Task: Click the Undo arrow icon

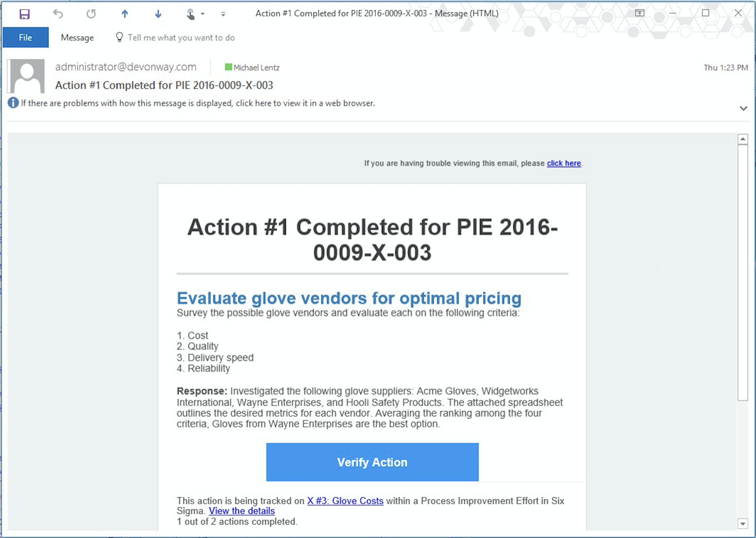Action: (58, 14)
